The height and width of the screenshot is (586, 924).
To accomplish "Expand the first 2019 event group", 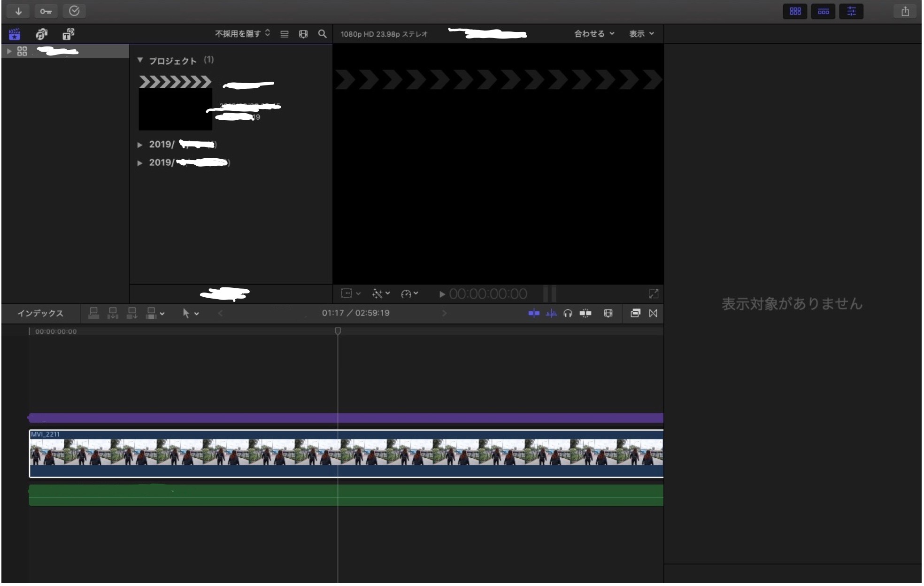I will pos(140,145).
